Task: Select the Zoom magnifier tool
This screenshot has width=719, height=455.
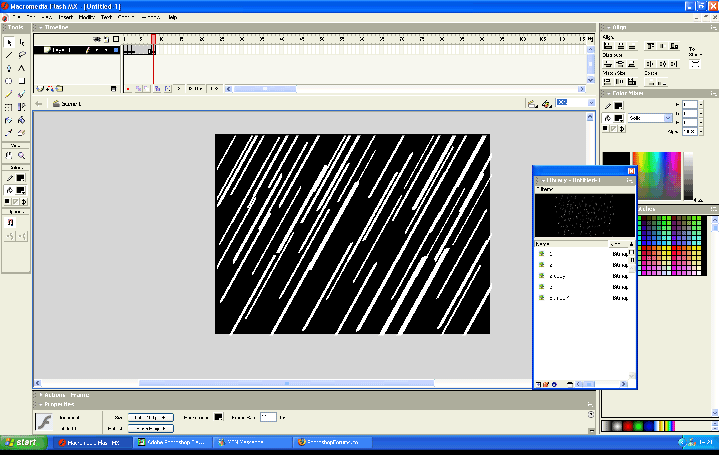Action: click(x=22, y=156)
